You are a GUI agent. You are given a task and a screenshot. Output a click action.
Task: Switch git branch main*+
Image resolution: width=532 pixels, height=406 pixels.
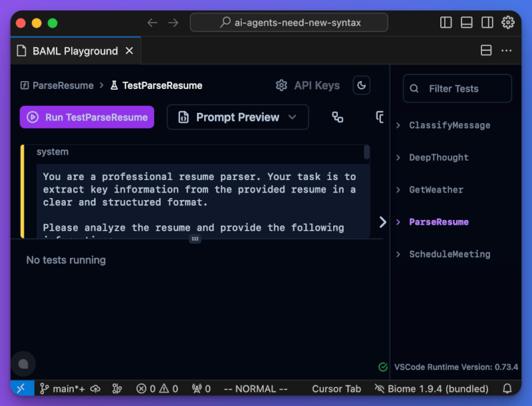click(63, 389)
